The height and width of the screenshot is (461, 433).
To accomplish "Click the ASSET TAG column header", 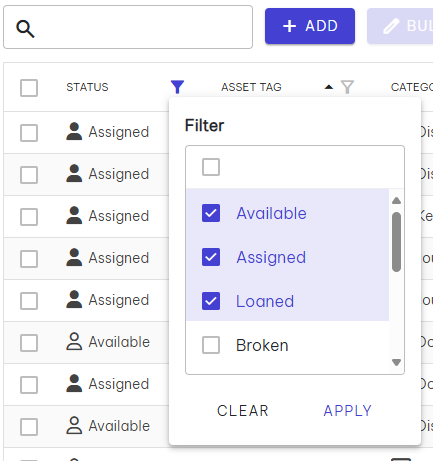I will pos(251,87).
